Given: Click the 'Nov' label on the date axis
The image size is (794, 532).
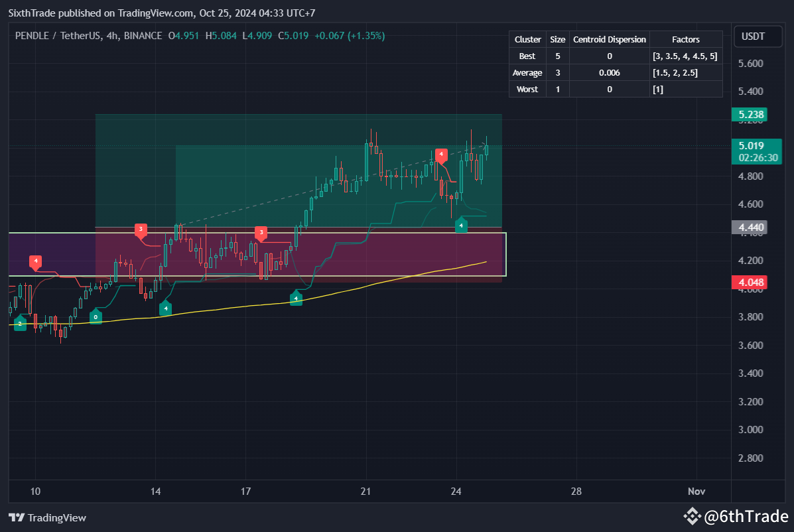Looking at the screenshot, I should [696, 492].
